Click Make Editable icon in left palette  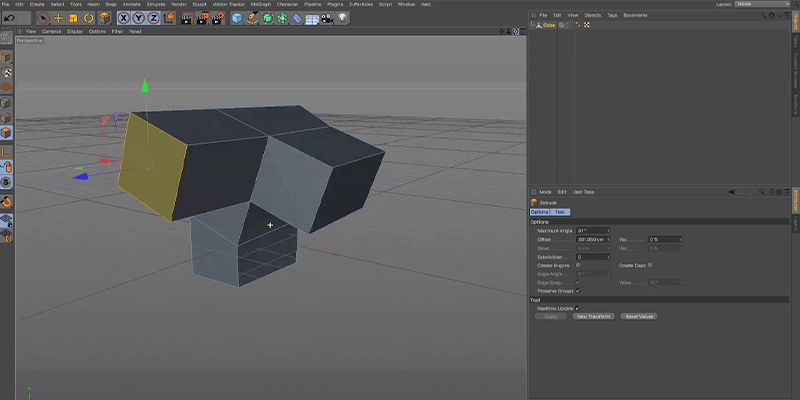tap(6, 37)
